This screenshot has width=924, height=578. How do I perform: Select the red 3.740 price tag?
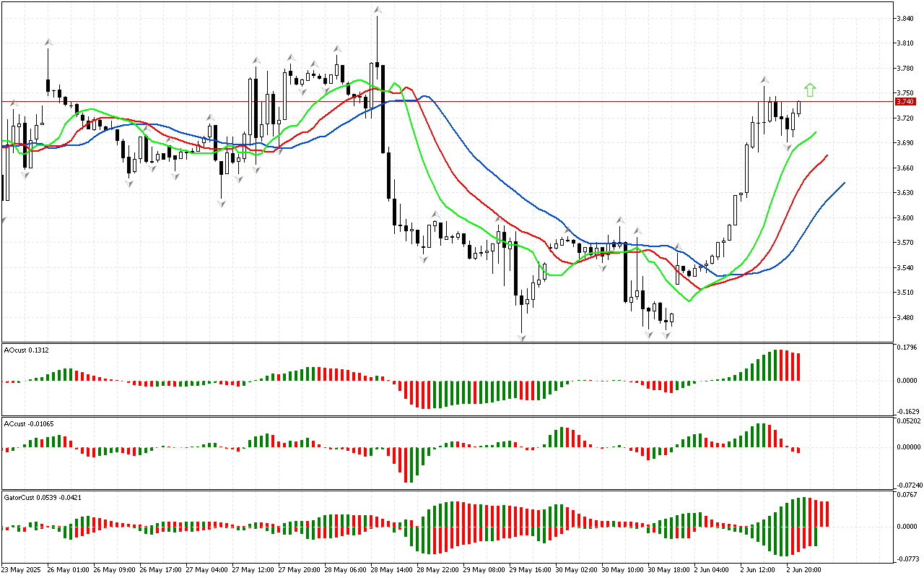point(905,102)
